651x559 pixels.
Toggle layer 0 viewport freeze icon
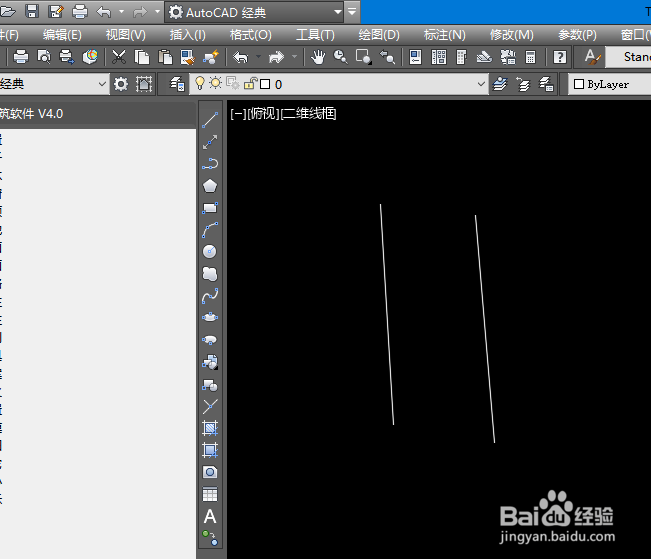[x=232, y=83]
